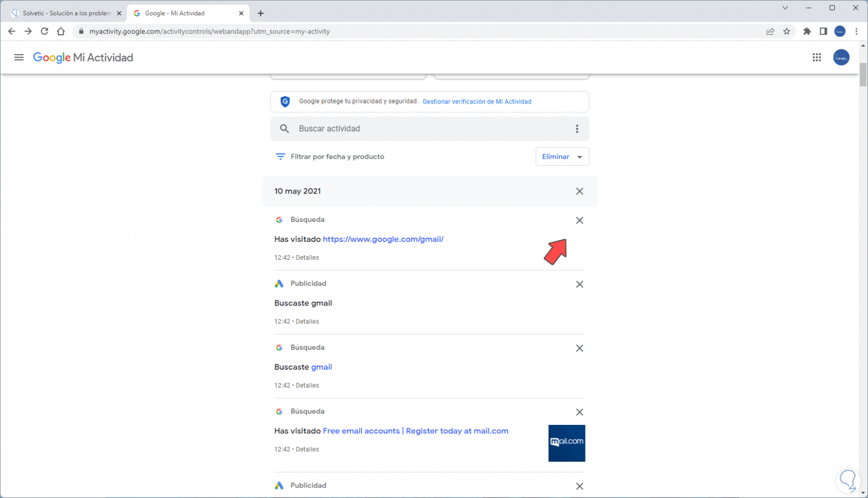Click the scrollbar down arrow
The image size is (868, 498).
(x=863, y=493)
